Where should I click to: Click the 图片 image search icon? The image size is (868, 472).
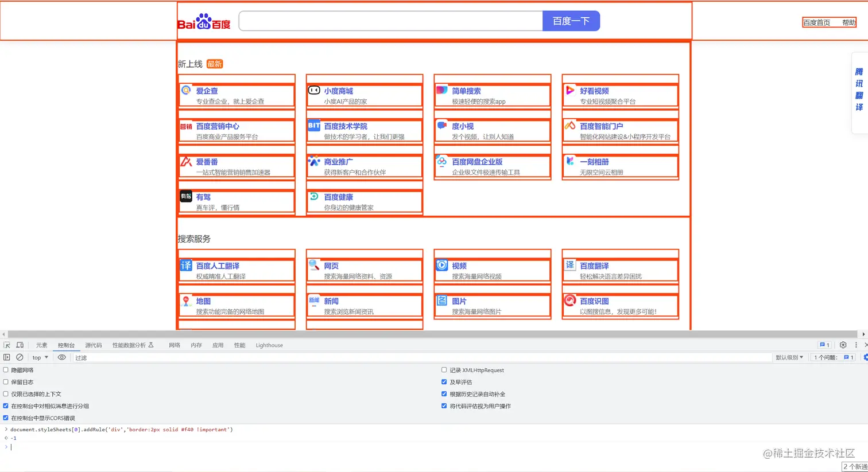pyautogui.click(x=441, y=301)
